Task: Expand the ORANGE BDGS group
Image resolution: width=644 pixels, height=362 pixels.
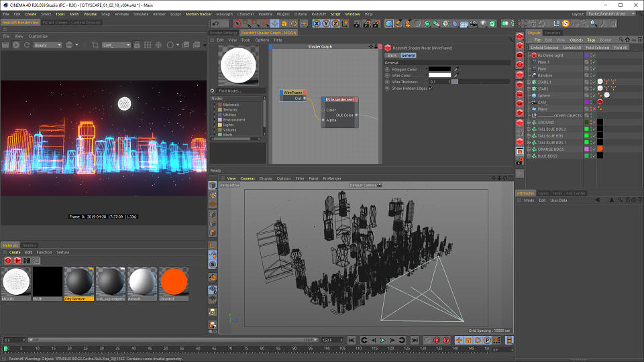Action: point(529,149)
